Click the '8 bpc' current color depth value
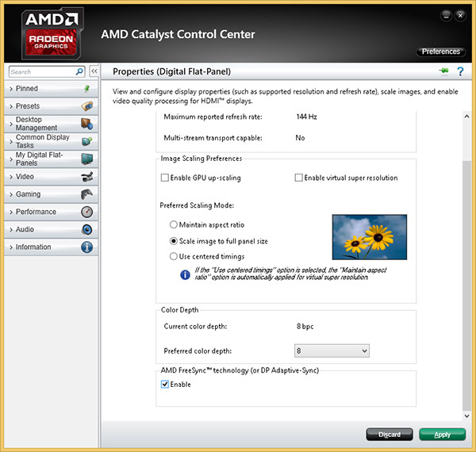The image size is (476, 452). [x=305, y=327]
